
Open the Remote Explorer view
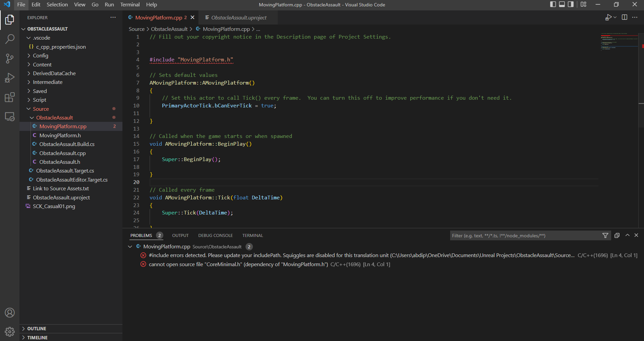tap(10, 117)
